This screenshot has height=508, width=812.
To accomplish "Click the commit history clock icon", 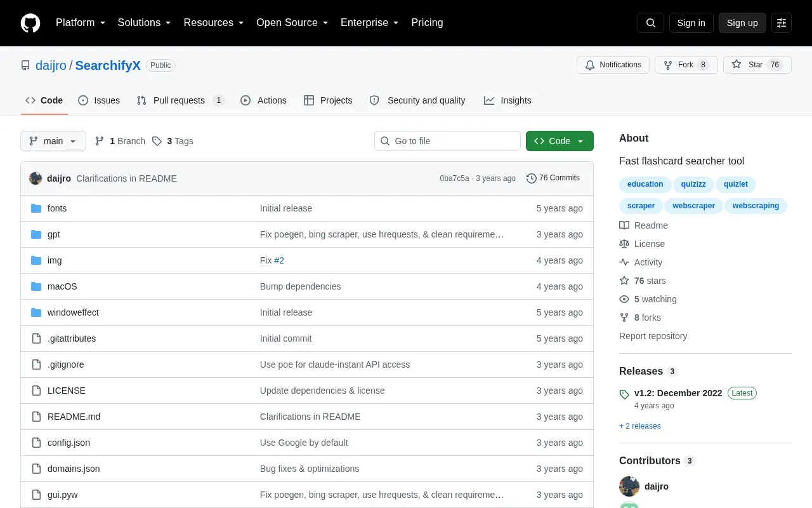I will (532, 178).
